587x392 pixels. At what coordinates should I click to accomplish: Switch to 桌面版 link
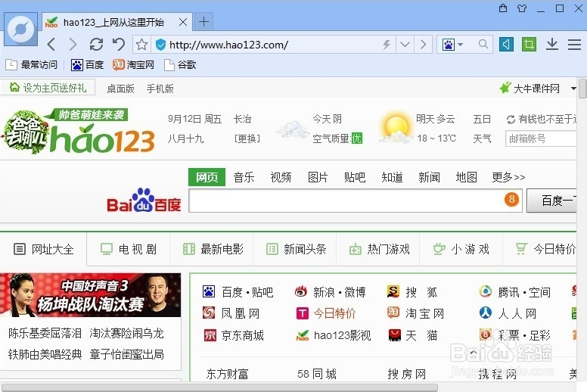coord(120,89)
